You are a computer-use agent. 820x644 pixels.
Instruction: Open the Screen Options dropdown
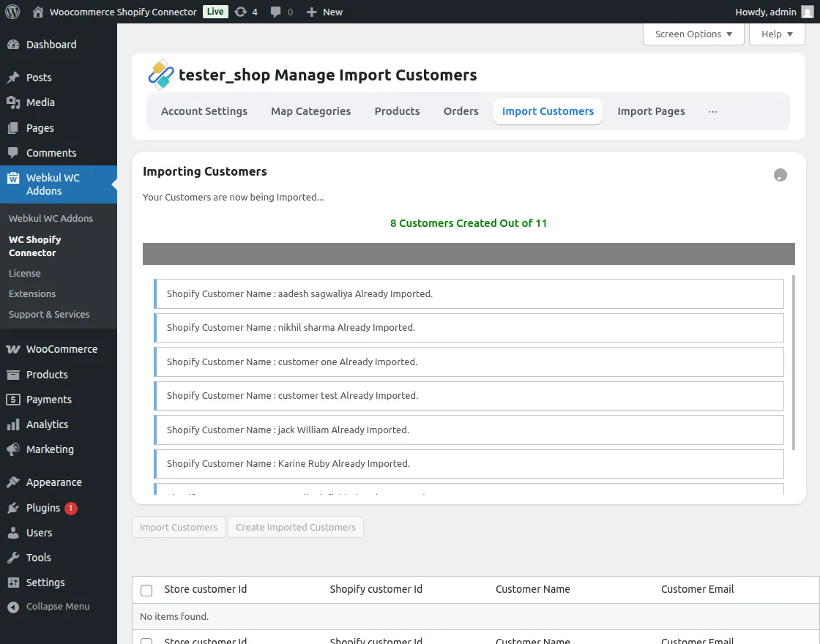[693, 34]
